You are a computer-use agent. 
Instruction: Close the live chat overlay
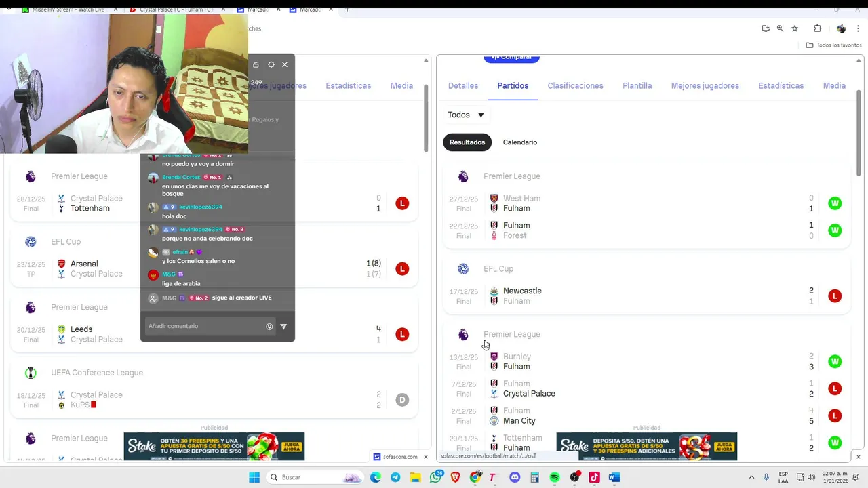point(285,64)
